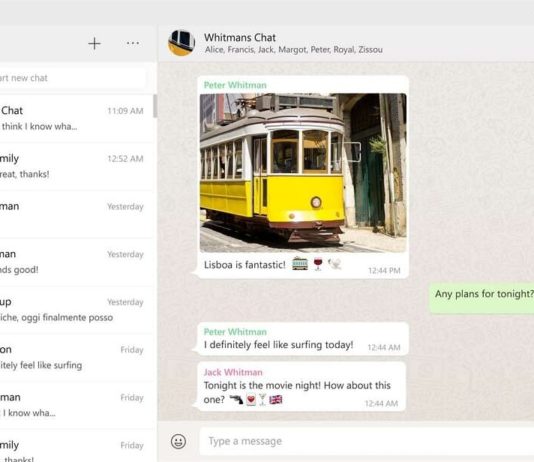The width and height of the screenshot is (534, 462).
Task: Click 'Peter Whitman' name above tram photo
Action: point(235,85)
